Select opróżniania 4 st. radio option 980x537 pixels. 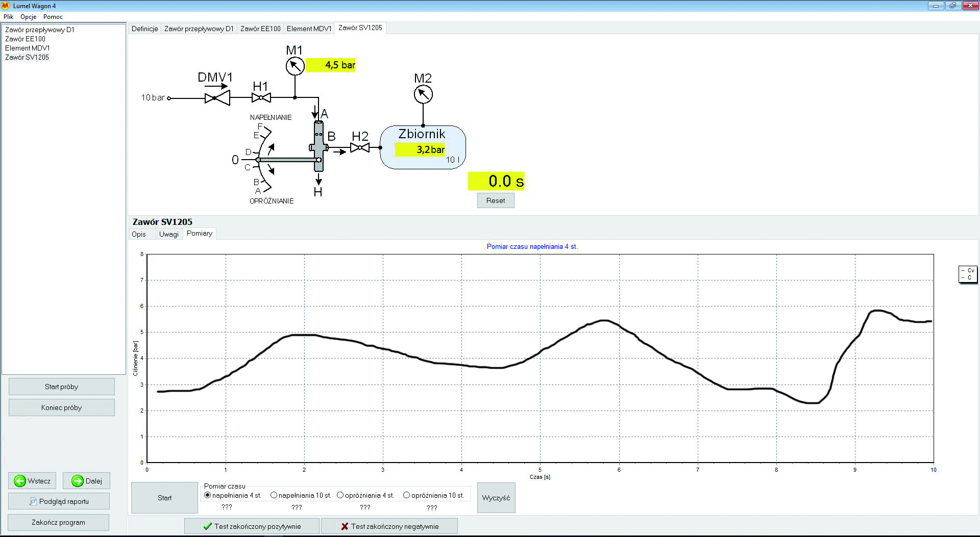coord(340,495)
